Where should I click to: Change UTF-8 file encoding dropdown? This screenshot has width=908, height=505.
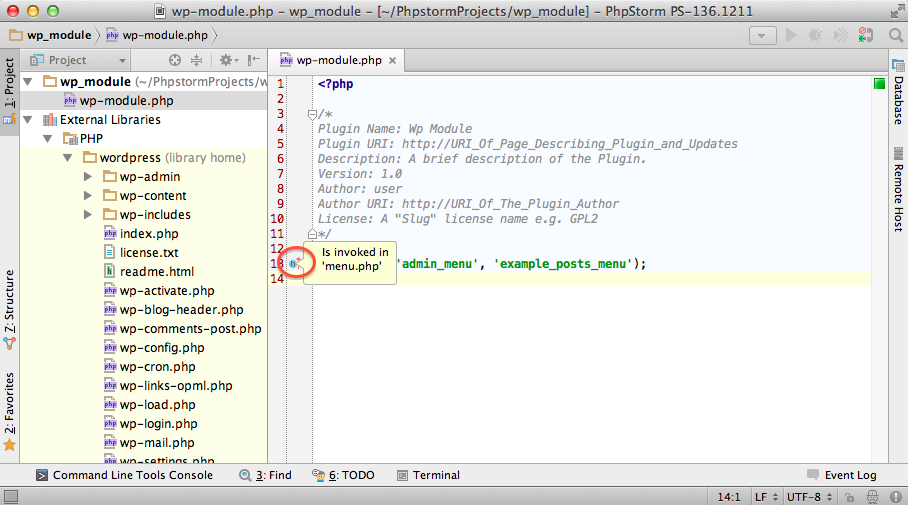[x=809, y=497]
